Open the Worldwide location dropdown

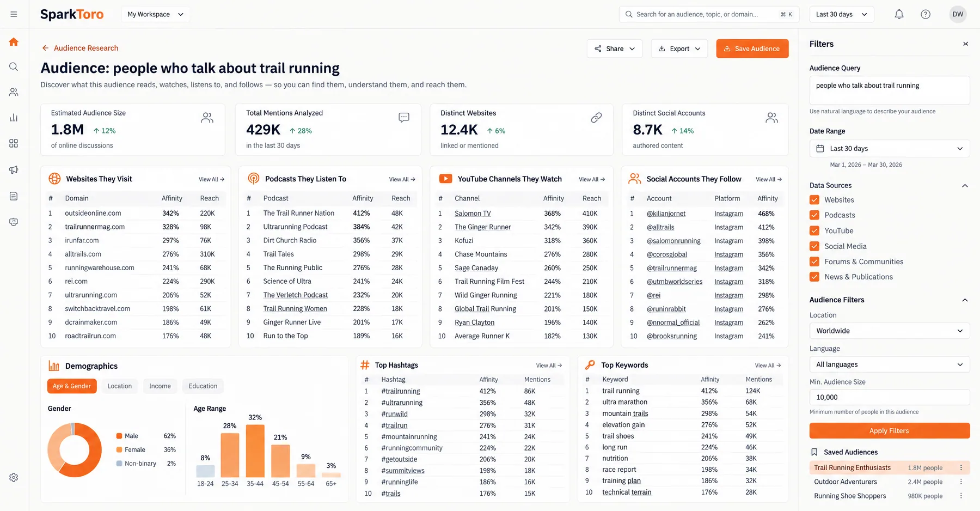(889, 331)
